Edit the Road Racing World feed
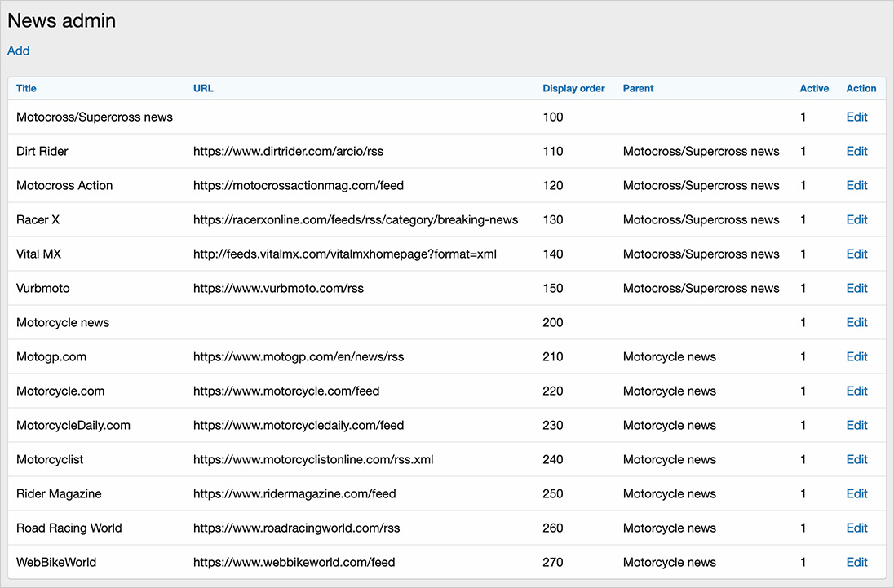Viewport: 894px width, 588px height. (856, 528)
